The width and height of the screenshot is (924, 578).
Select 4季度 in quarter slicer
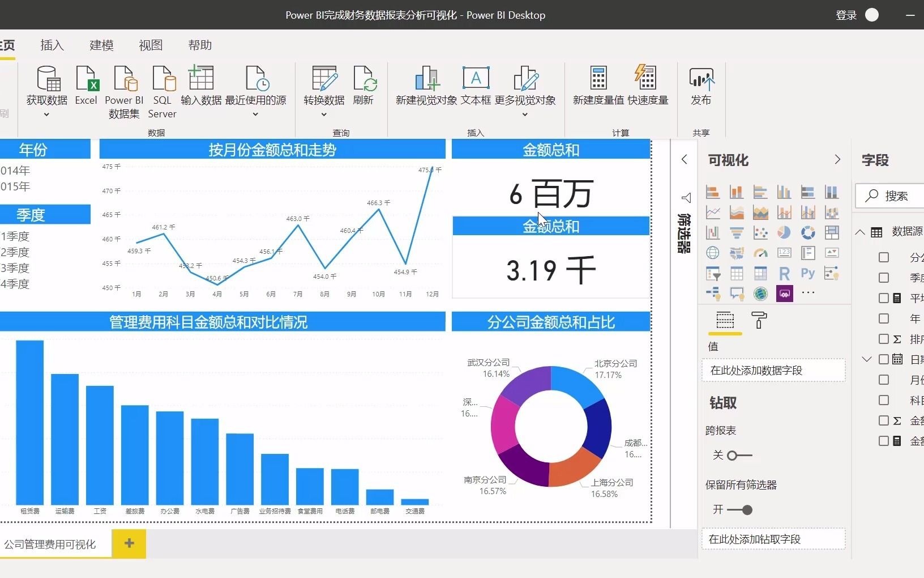pyautogui.click(x=15, y=284)
